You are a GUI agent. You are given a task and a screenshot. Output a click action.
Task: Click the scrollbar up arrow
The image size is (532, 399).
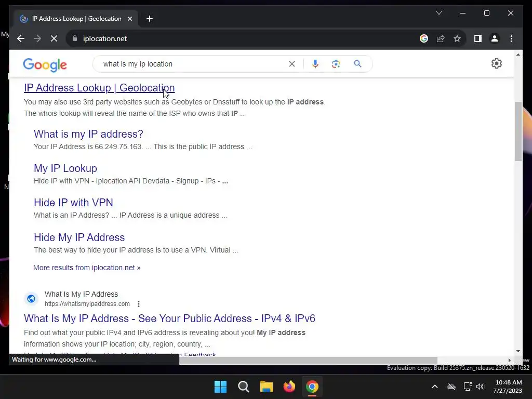coord(518,54)
